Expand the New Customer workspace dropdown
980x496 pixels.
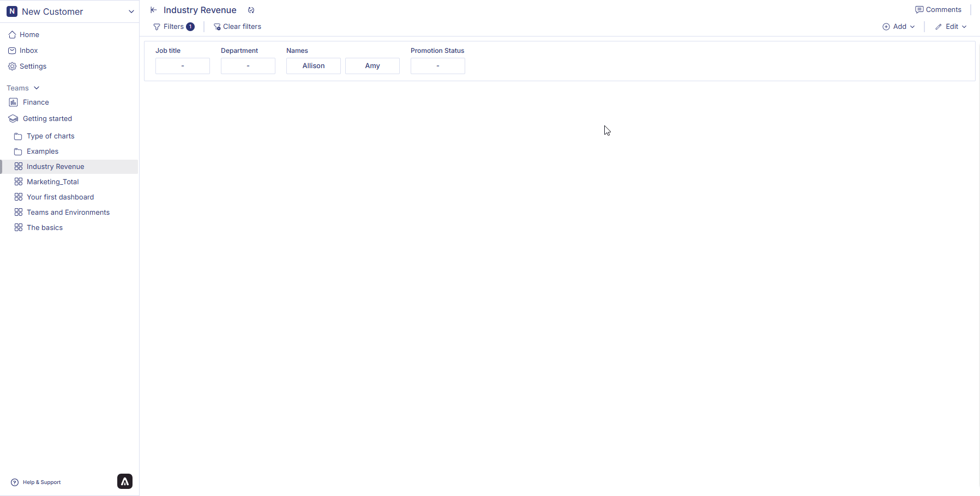131,12
